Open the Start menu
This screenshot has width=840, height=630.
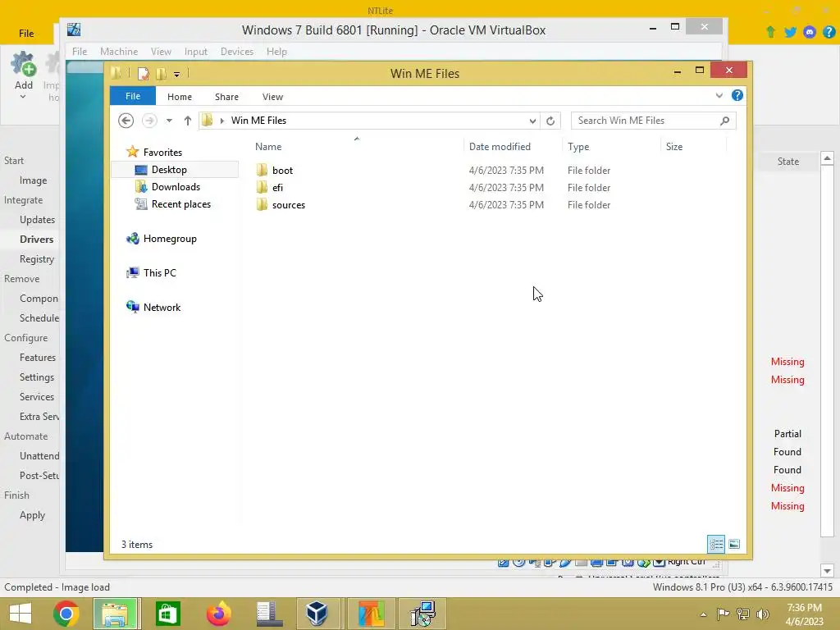point(21,614)
